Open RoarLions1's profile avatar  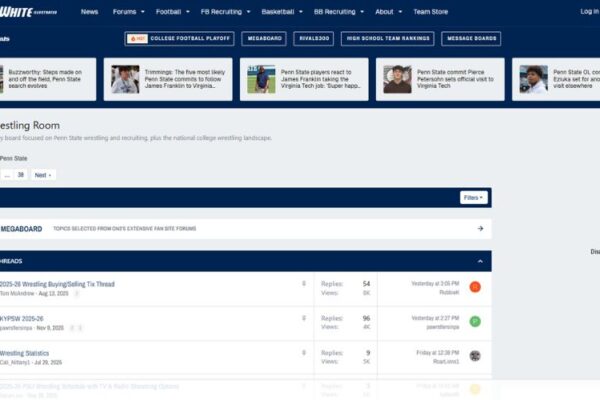pyautogui.click(x=475, y=355)
